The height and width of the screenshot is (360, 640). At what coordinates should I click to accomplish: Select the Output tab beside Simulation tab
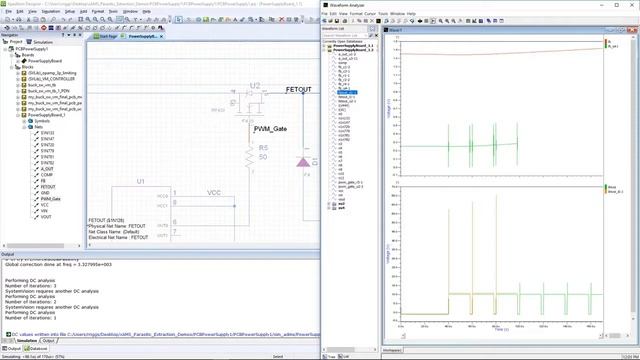pyautogui.click(x=48, y=340)
